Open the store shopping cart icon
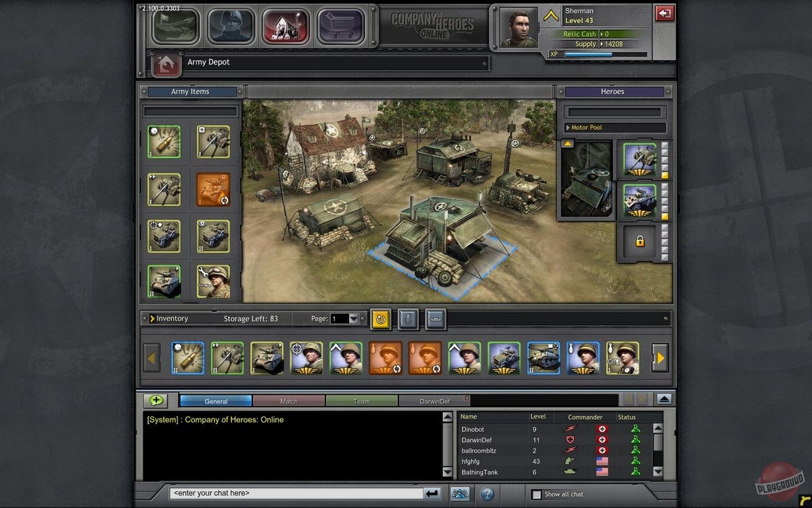The height and width of the screenshot is (508, 812). [340, 26]
